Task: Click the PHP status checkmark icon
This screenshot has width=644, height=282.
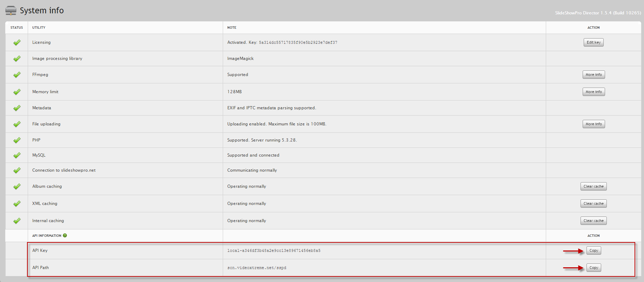Action: click(x=17, y=140)
